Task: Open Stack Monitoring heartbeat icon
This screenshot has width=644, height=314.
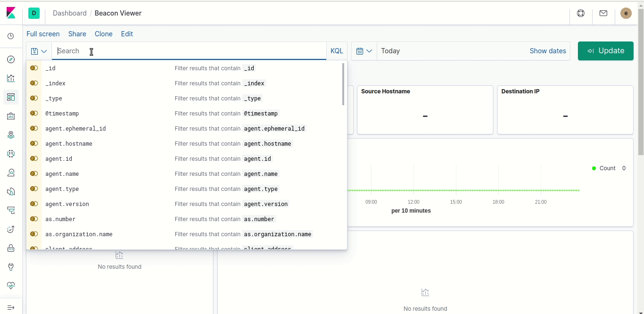Action: click(11, 286)
